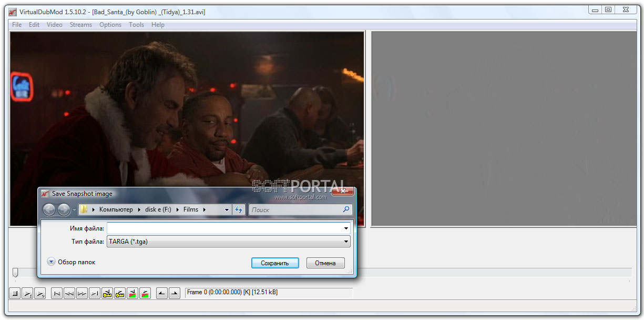Open the Options menu

click(110, 25)
